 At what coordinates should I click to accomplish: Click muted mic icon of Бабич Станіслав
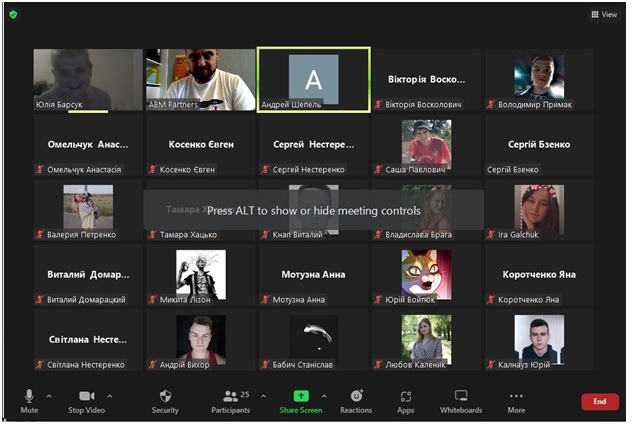[x=265, y=365]
